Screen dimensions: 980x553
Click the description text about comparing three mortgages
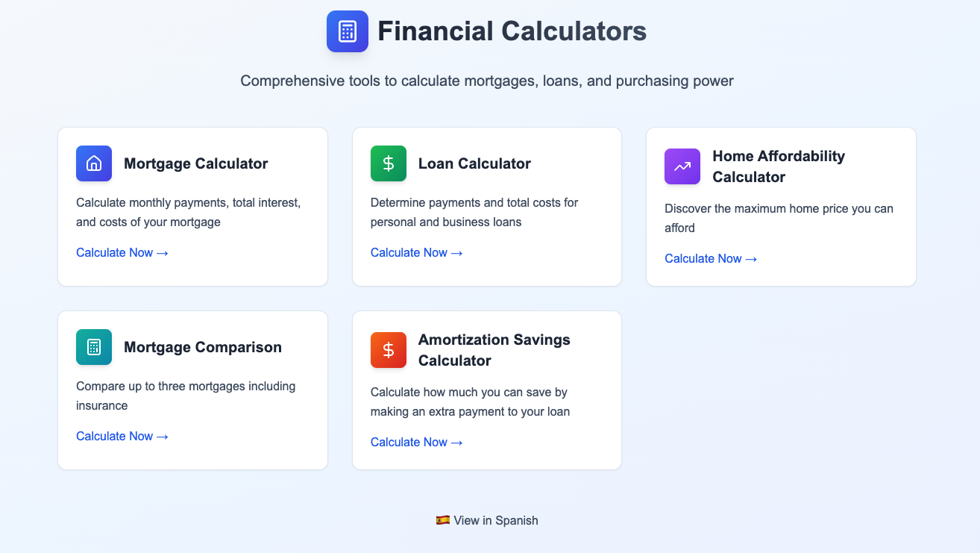tap(186, 396)
